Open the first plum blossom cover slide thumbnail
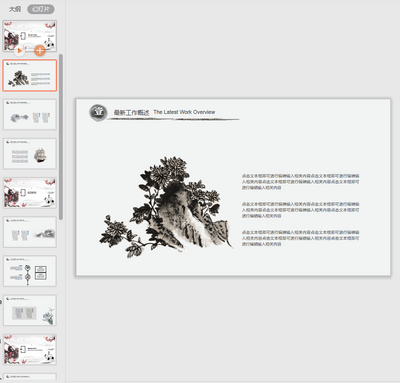400x383 pixels. point(30,36)
